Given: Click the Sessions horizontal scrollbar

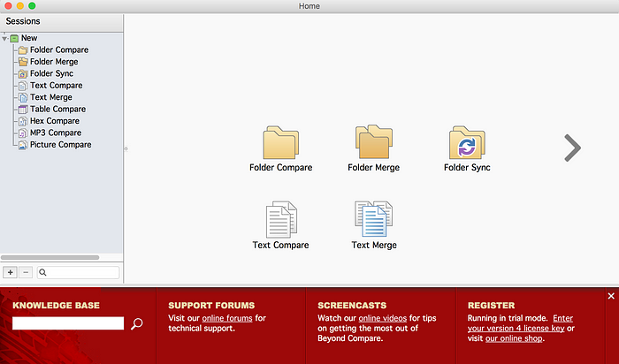Looking at the screenshot, I should click(50, 257).
